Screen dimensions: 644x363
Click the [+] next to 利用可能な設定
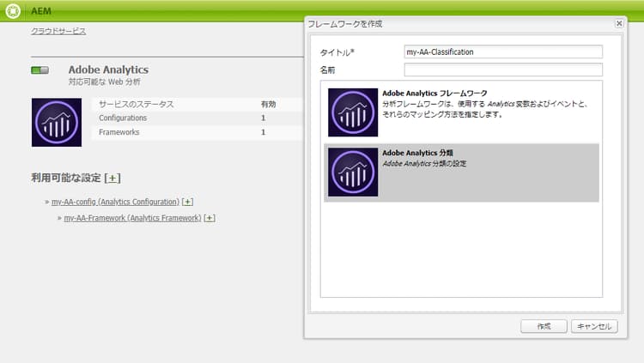112,178
